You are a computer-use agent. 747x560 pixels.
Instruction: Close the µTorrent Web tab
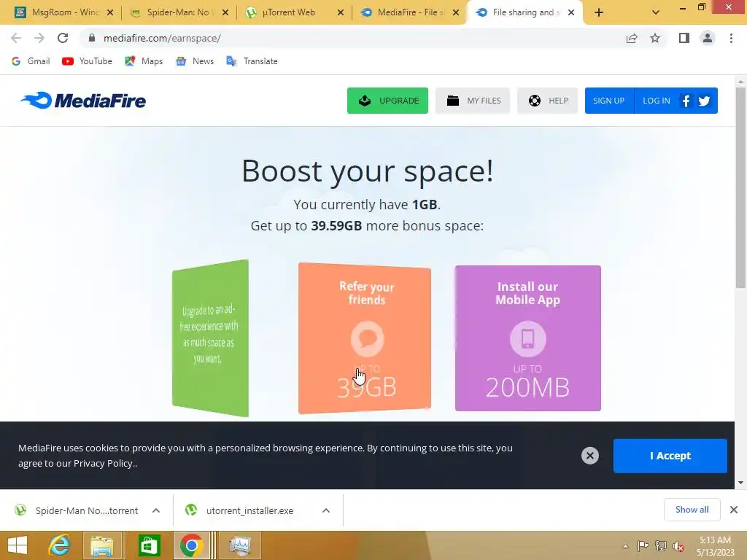pos(341,12)
